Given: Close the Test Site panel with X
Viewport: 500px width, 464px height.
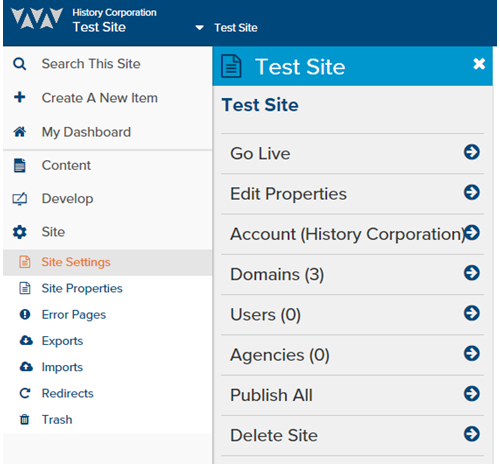Looking at the screenshot, I should [479, 63].
